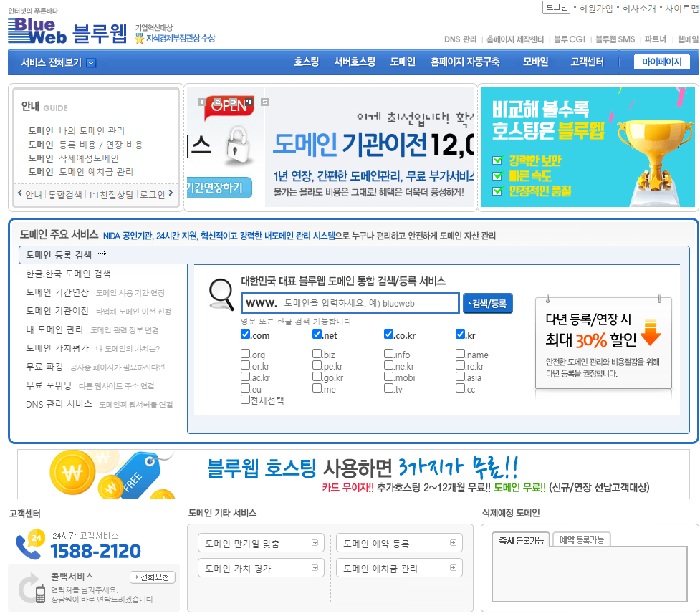
Task: Switch to 예약 등록가능 tab
Action: tap(582, 539)
